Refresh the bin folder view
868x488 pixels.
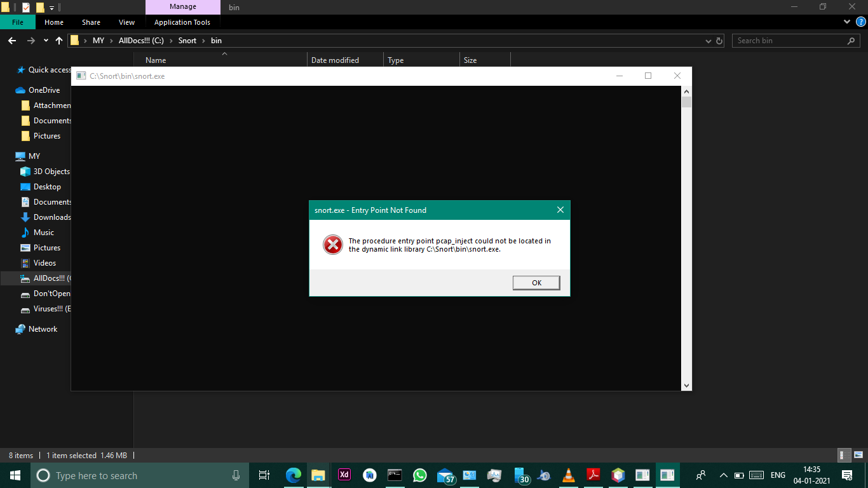tap(719, 41)
